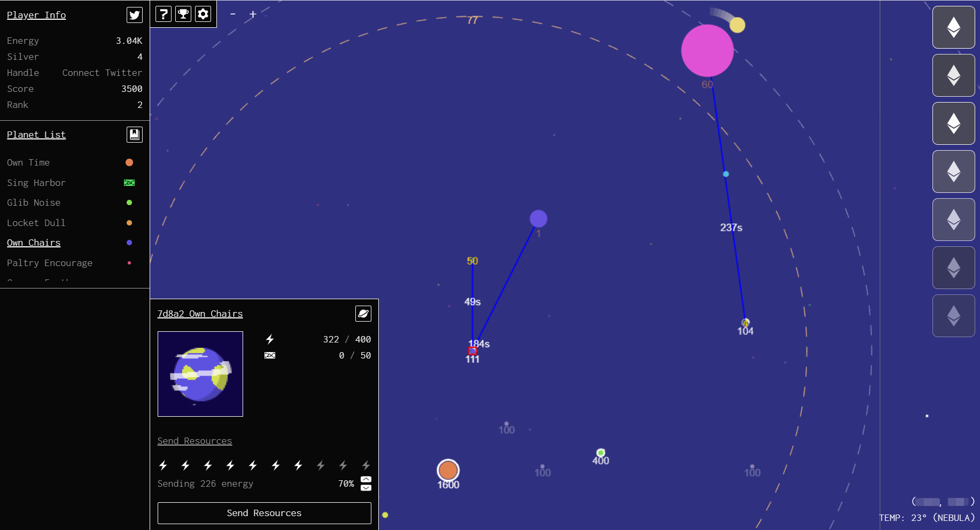Open the settings gear icon
This screenshot has height=530, width=980.
coord(203,14)
